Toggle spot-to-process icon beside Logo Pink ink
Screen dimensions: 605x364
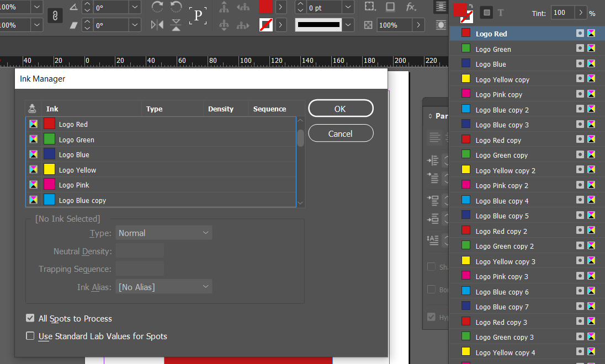33,185
